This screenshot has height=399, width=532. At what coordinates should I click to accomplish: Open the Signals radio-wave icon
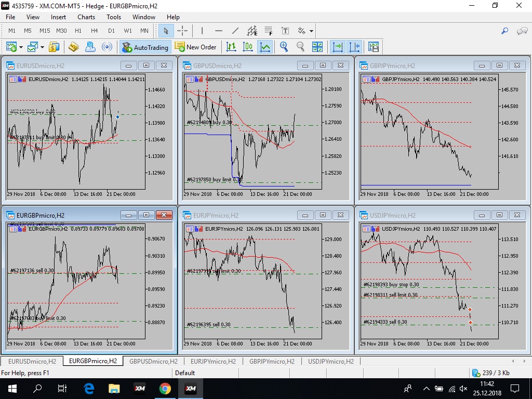coord(107,47)
